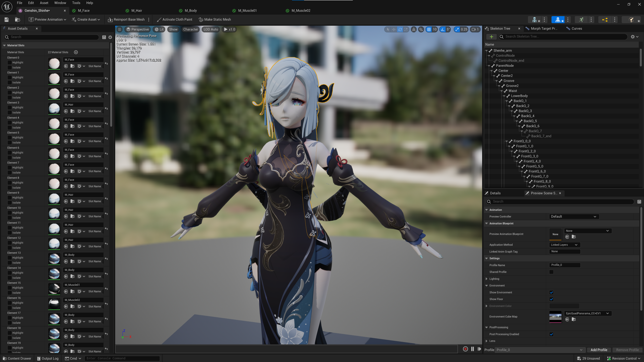Toggle rotation snapping angle icon

pos(443,30)
